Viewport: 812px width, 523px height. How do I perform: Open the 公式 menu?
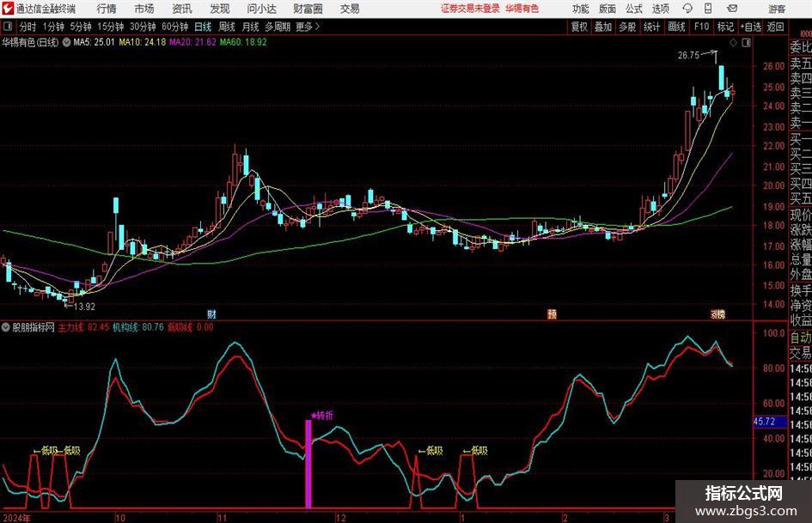point(634,9)
